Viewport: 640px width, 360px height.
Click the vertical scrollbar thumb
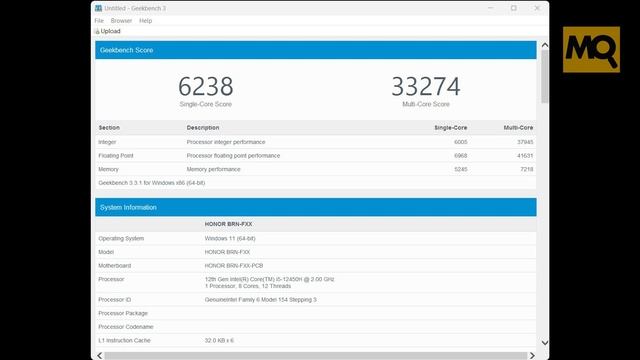(x=544, y=76)
